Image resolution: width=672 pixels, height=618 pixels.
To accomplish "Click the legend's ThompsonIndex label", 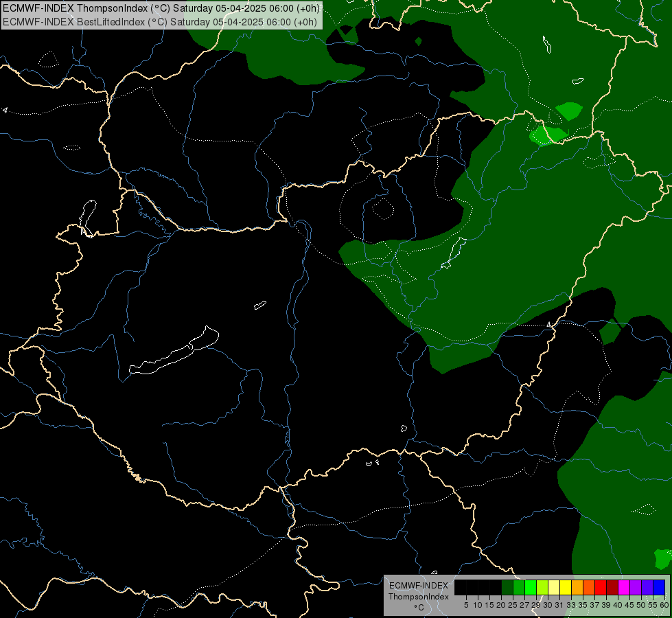I will click(418, 597).
